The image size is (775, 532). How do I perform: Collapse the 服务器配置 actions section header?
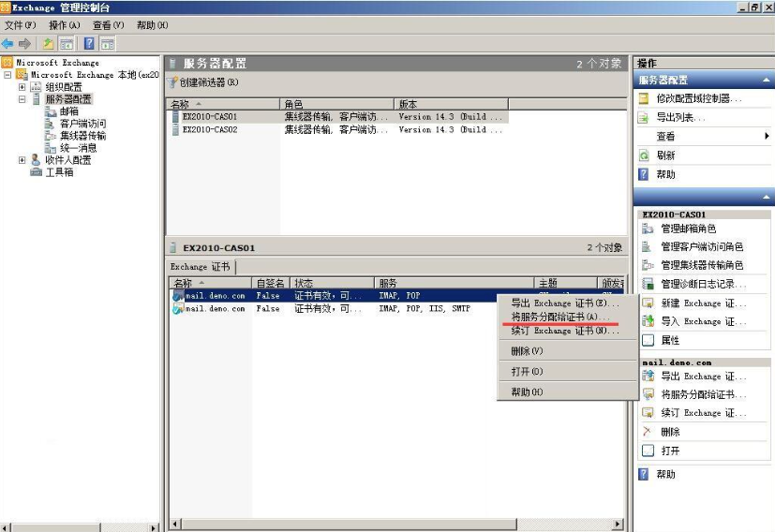coord(767,80)
